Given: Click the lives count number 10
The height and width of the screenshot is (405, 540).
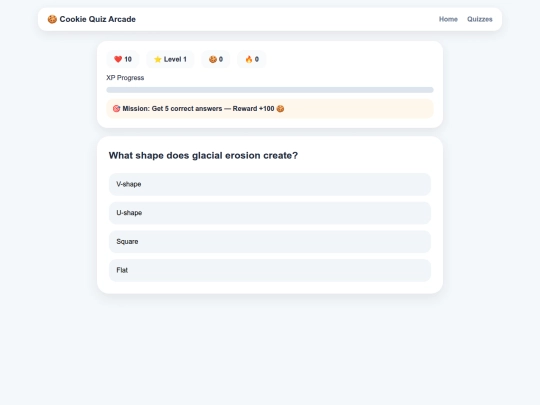Looking at the screenshot, I should [128, 59].
